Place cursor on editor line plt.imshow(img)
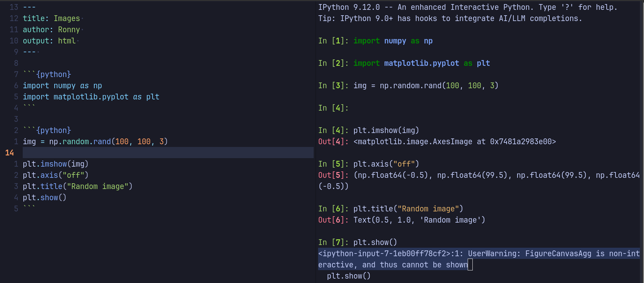The height and width of the screenshot is (283, 644). (56, 164)
